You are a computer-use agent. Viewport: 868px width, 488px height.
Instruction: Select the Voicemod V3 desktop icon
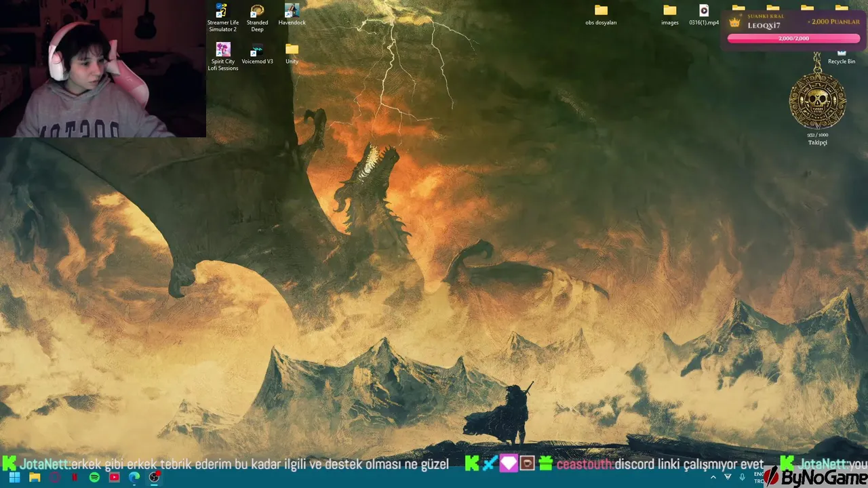click(257, 54)
